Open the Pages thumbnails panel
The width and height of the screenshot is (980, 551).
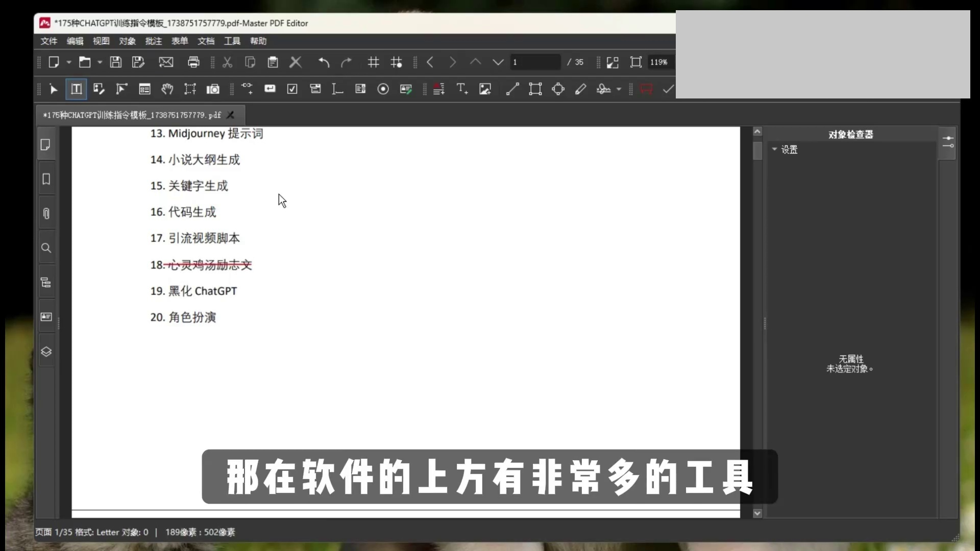coord(46,145)
